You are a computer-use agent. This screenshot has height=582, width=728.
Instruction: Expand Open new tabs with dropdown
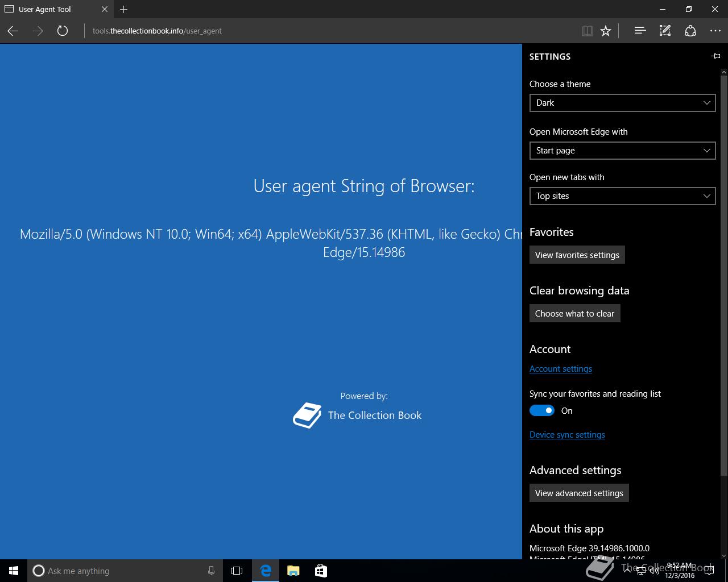[622, 196]
